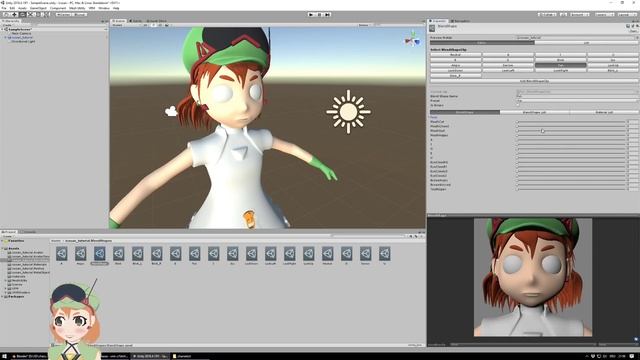Click the Blink_R BlendShapeClip button
The width and height of the screenshot is (640, 360).
[455, 76]
